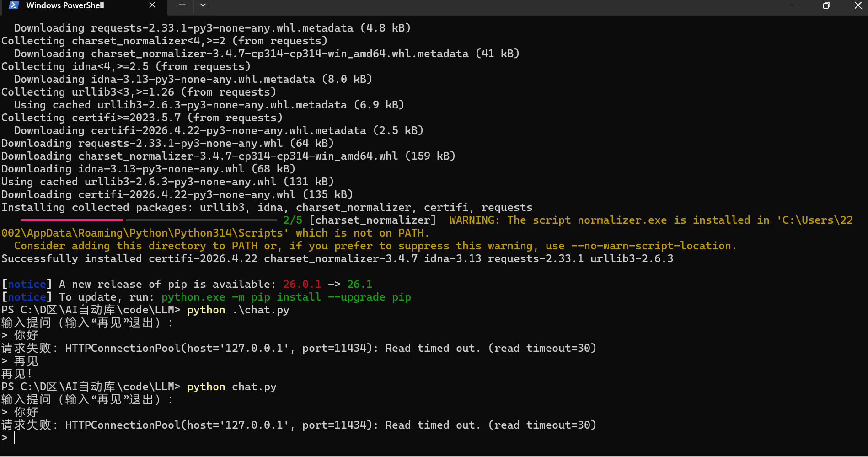Click the "Successfully installed certifi" line

click(338, 259)
